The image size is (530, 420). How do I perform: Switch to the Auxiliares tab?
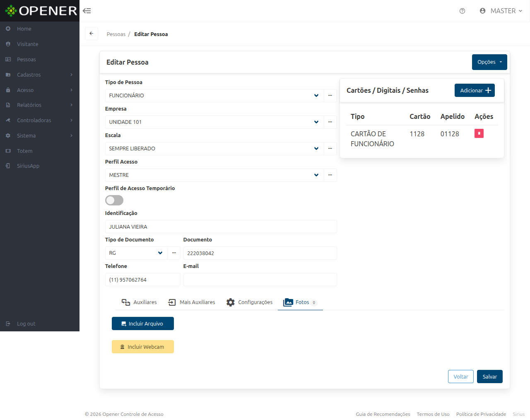[x=139, y=302]
